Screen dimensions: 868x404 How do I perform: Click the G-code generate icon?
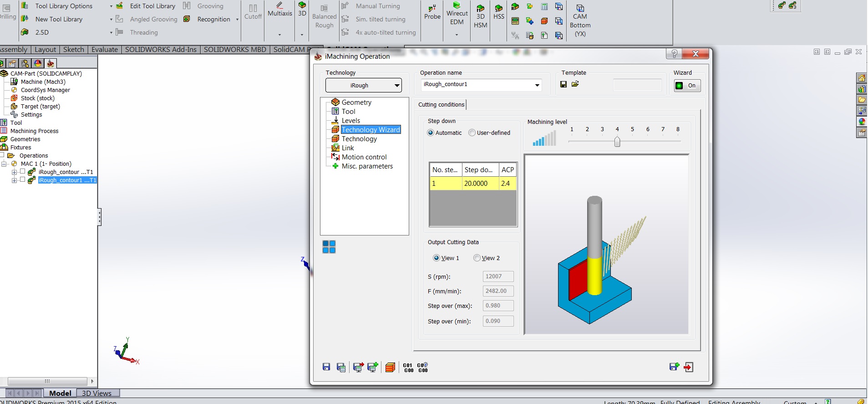(408, 368)
